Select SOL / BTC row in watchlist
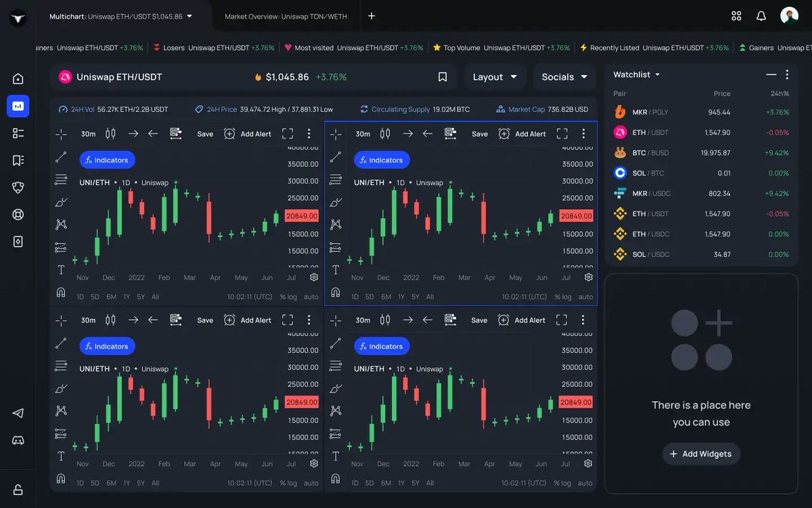Image resolution: width=812 pixels, height=508 pixels. (x=701, y=173)
